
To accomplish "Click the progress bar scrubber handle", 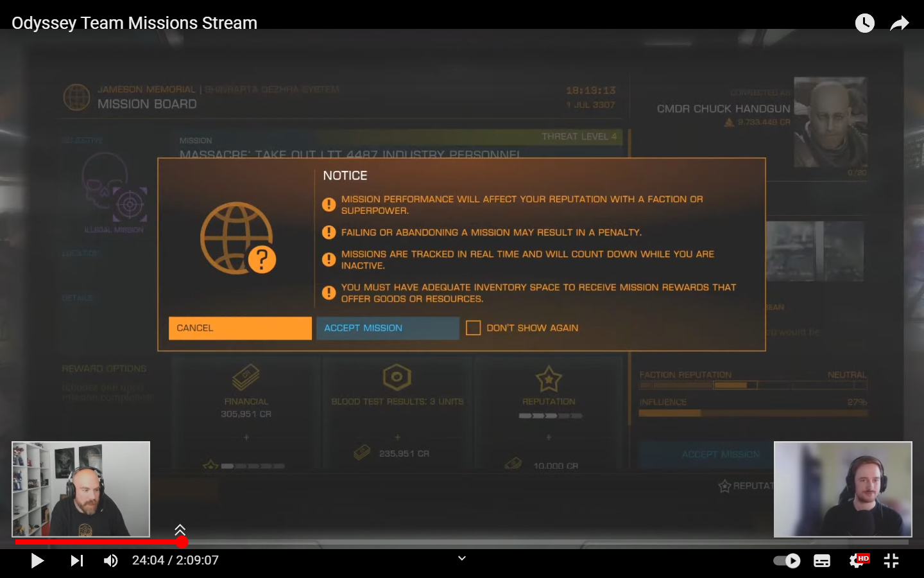I will 182,542.
